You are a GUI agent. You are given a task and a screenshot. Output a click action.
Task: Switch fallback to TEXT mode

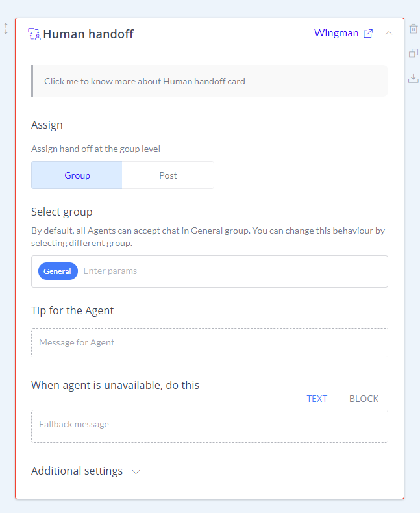317,399
